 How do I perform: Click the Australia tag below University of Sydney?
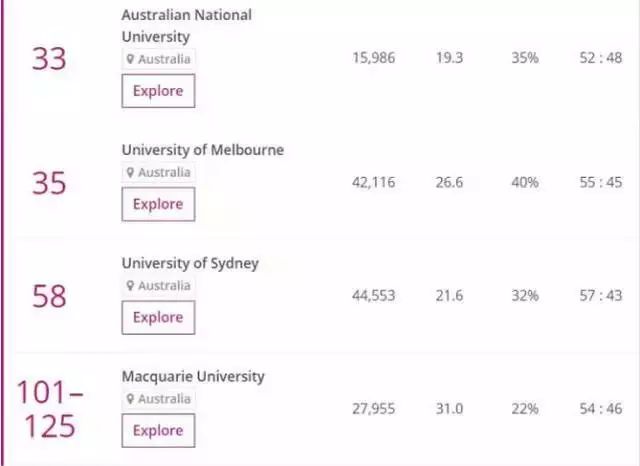pos(158,286)
